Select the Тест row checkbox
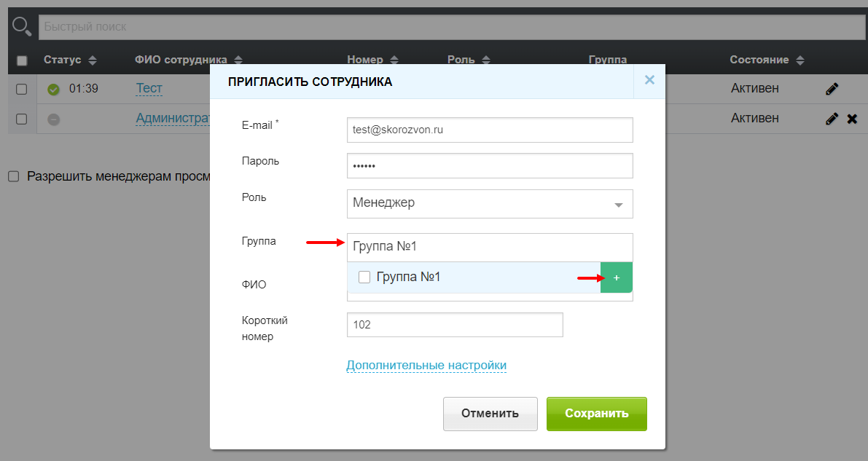The width and height of the screenshot is (868, 461). (22, 89)
